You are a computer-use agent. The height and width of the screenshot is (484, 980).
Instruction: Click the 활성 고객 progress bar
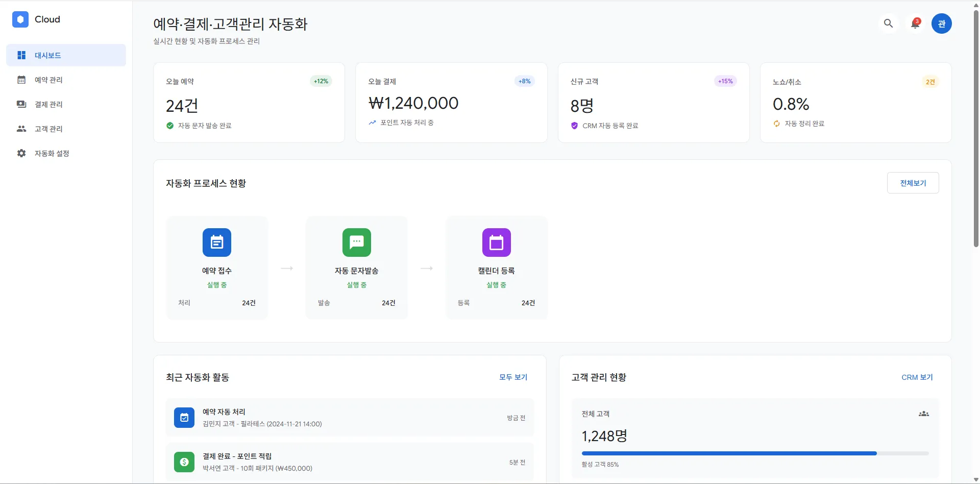(x=755, y=453)
